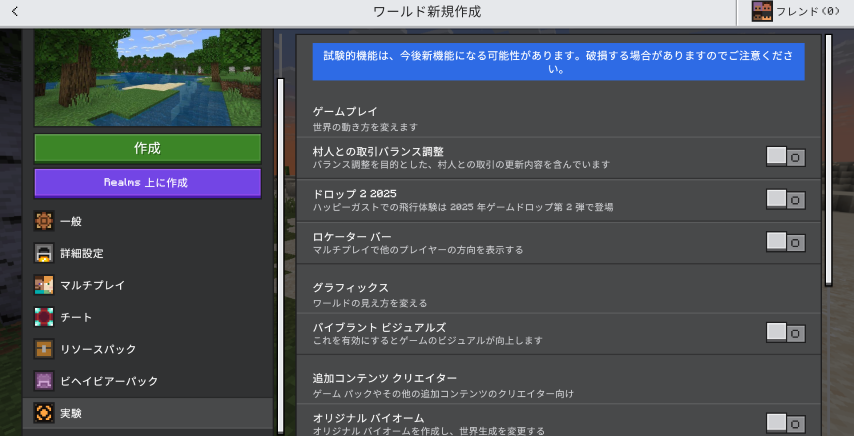This screenshot has width=854, height=436.
Task: Click the ハッピーガスト description text
Action: [x=463, y=207]
